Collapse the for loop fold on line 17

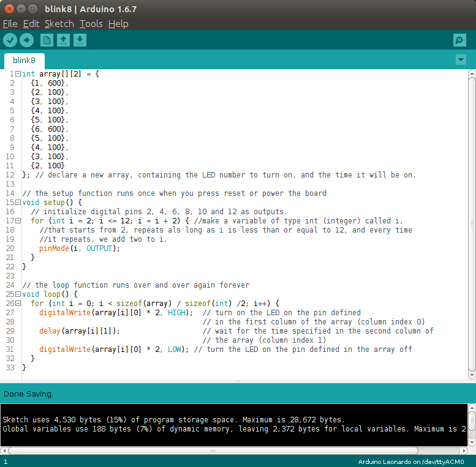[18, 221]
